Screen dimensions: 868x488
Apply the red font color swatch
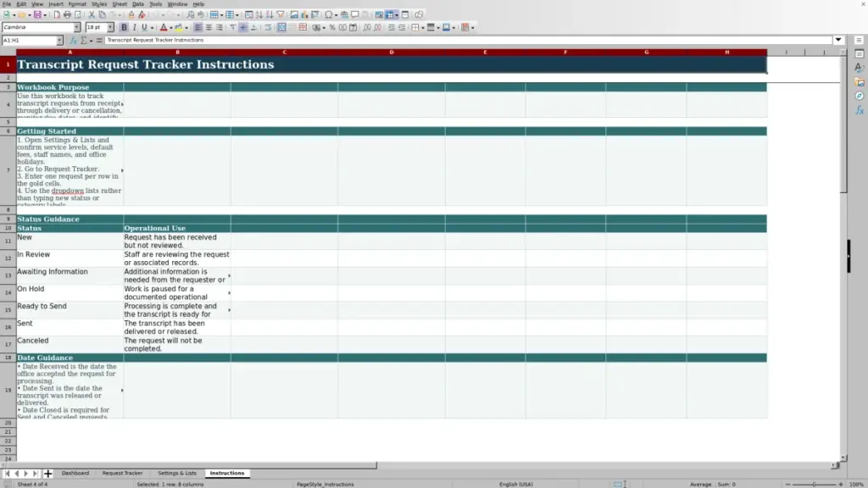point(164,27)
